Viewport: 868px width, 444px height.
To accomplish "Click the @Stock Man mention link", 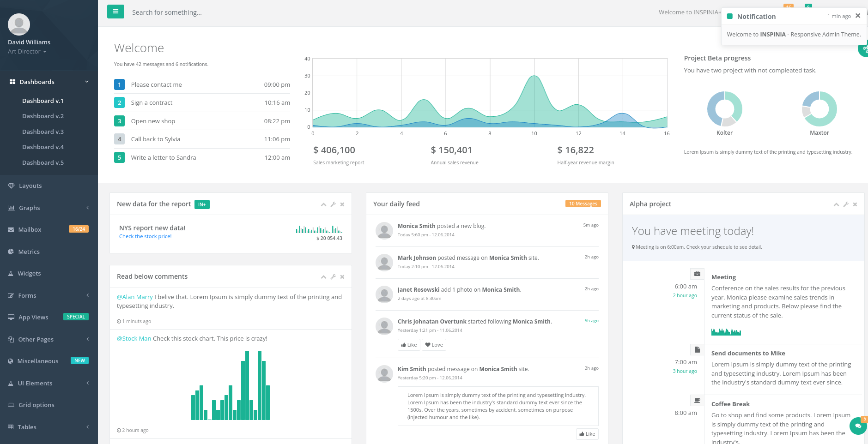I will pyautogui.click(x=134, y=338).
